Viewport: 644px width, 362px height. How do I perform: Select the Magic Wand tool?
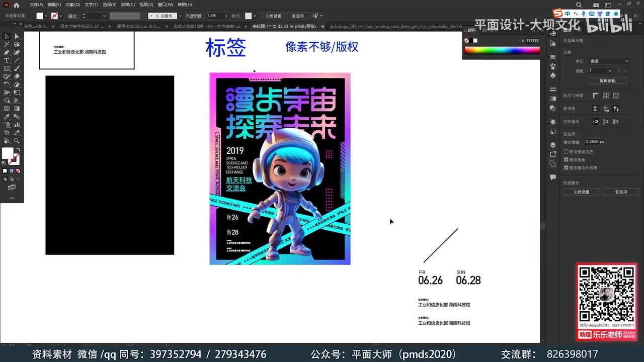7,44
